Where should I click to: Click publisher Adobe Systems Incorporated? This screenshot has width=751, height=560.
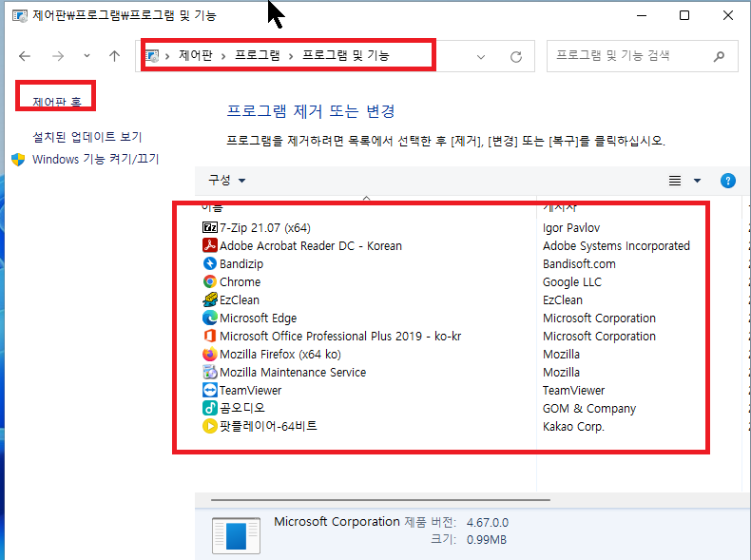(x=616, y=245)
